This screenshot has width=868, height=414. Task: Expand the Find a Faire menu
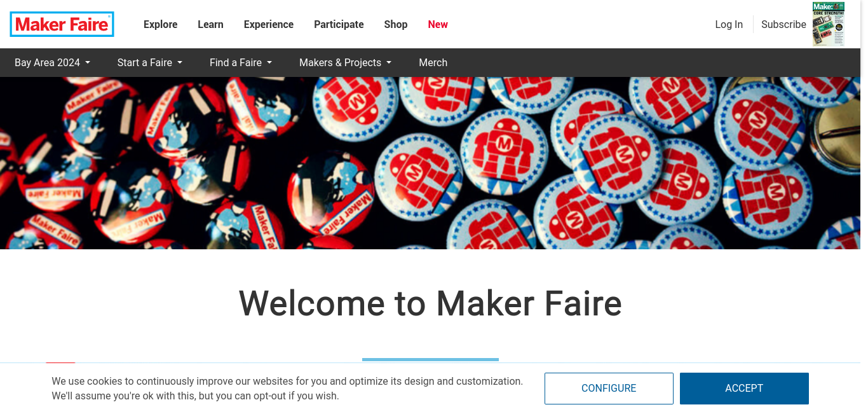pos(241,62)
